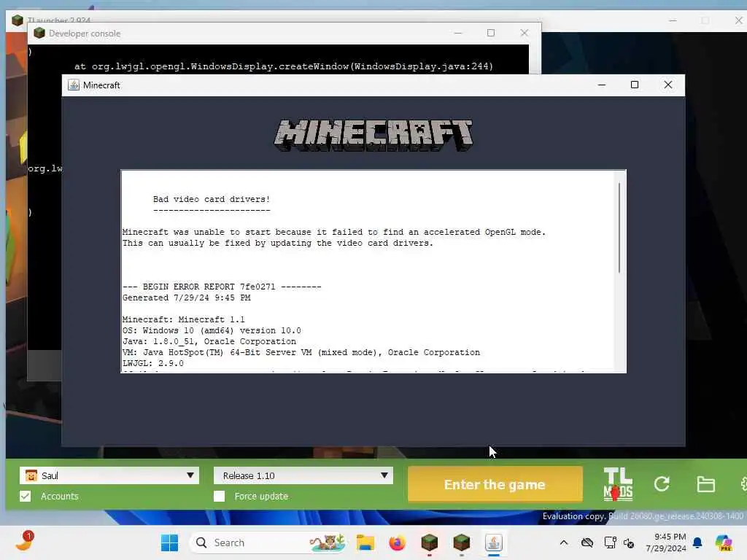Click the "Minecraft: Minecraft 1.1" line

183,319
